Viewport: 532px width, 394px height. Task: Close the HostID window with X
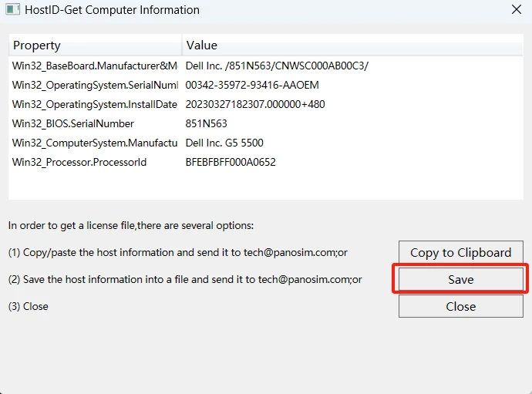(516, 10)
